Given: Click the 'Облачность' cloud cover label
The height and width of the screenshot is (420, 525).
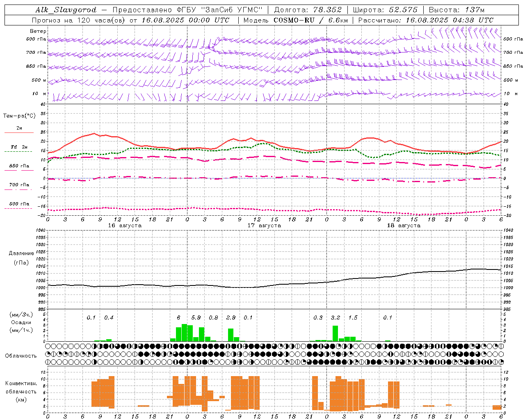Looking at the screenshot, I should pyautogui.click(x=21, y=356).
